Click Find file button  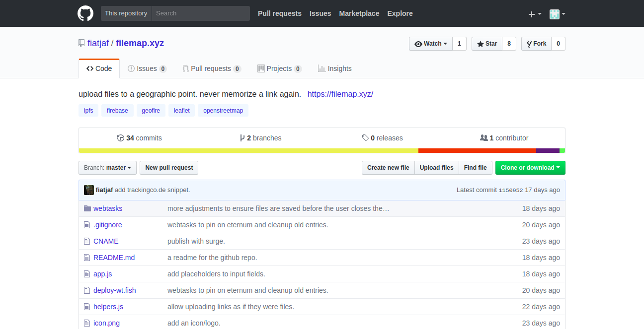(476, 168)
